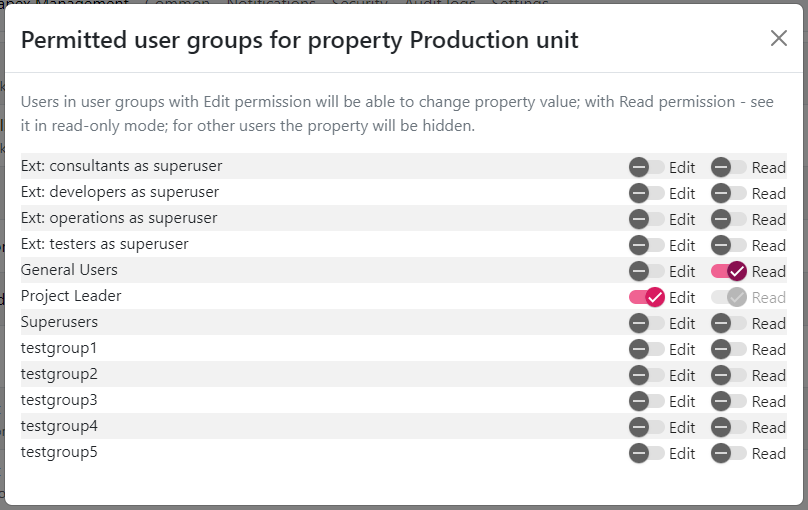Turn off Edit for Project Leader

tap(646, 297)
